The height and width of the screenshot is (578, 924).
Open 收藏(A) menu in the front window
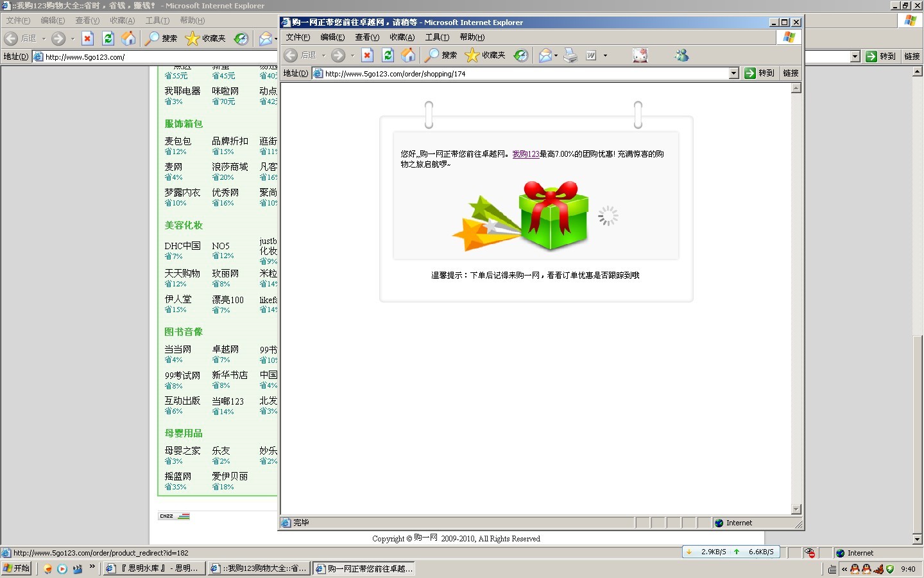(x=402, y=37)
